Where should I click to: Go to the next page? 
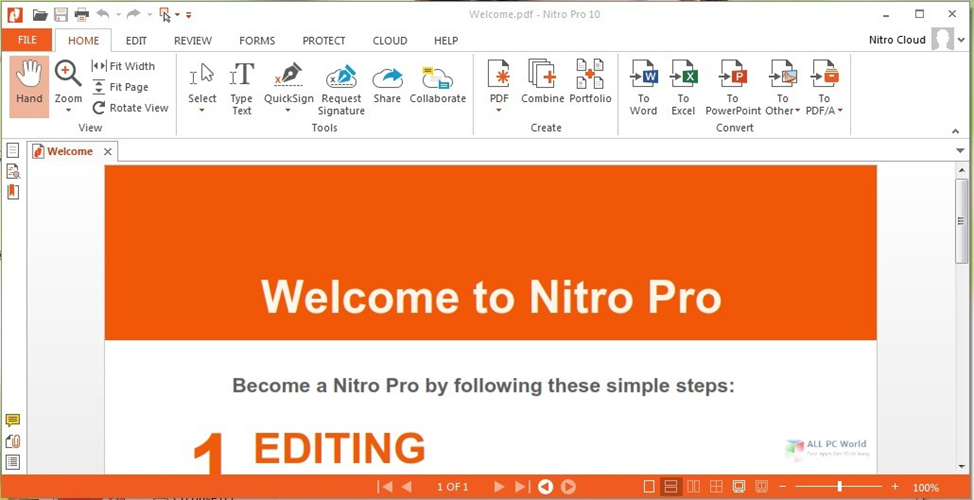pos(499,487)
